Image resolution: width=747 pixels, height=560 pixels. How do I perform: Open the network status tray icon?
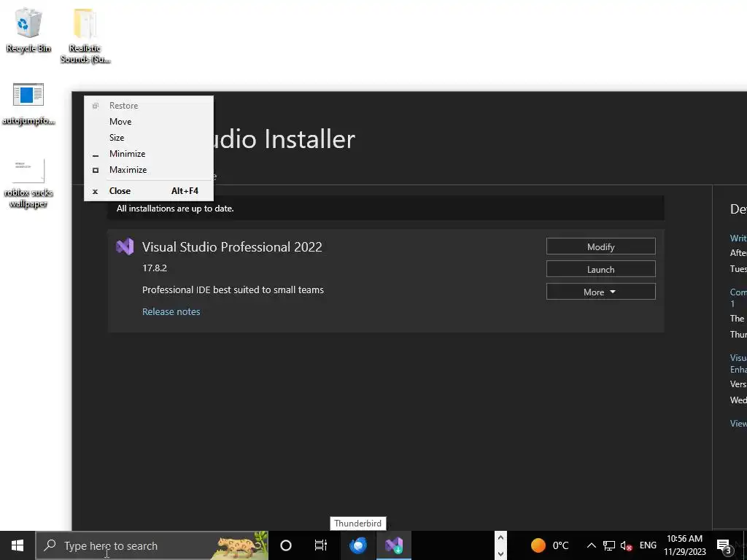609,545
